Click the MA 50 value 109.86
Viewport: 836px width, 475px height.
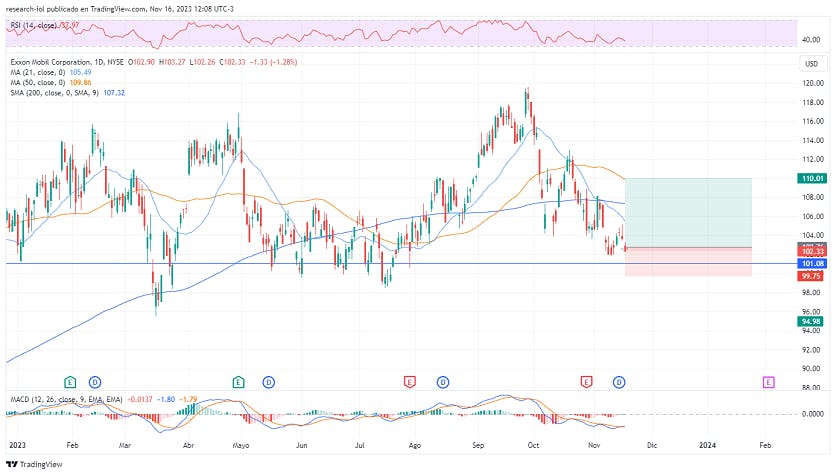[81, 83]
